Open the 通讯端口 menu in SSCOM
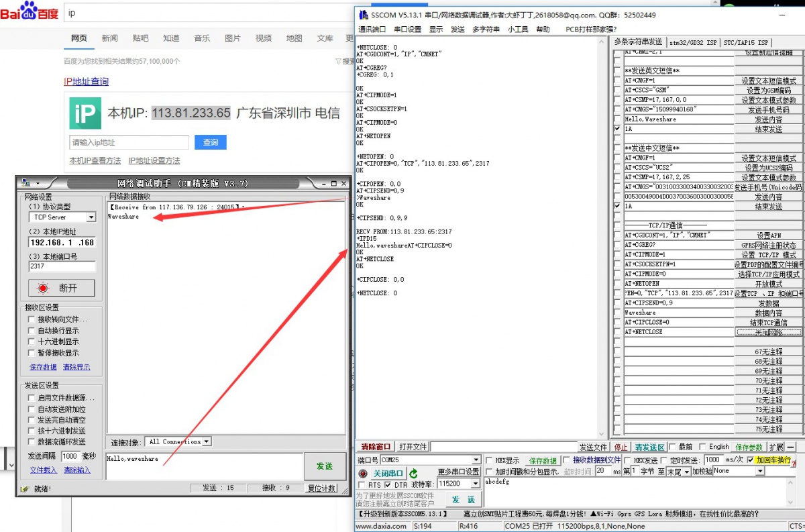Viewport: 805px width, 532px height. 372,30
